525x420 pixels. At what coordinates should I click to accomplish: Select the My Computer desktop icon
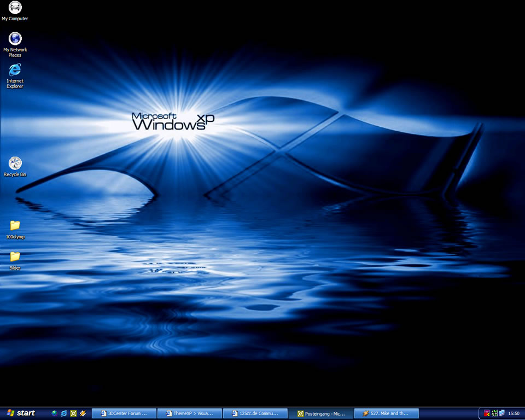click(15, 11)
